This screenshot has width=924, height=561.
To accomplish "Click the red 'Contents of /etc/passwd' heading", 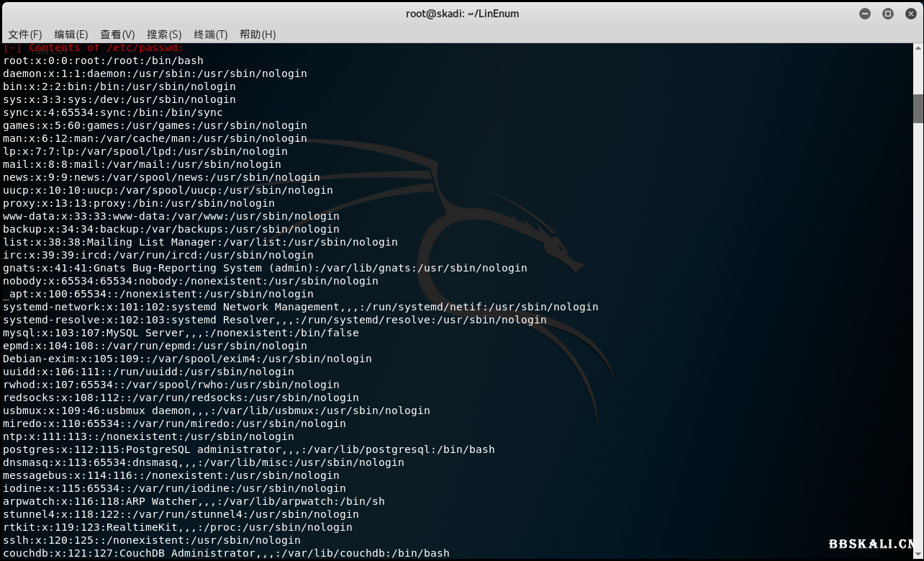I will 94,48.
